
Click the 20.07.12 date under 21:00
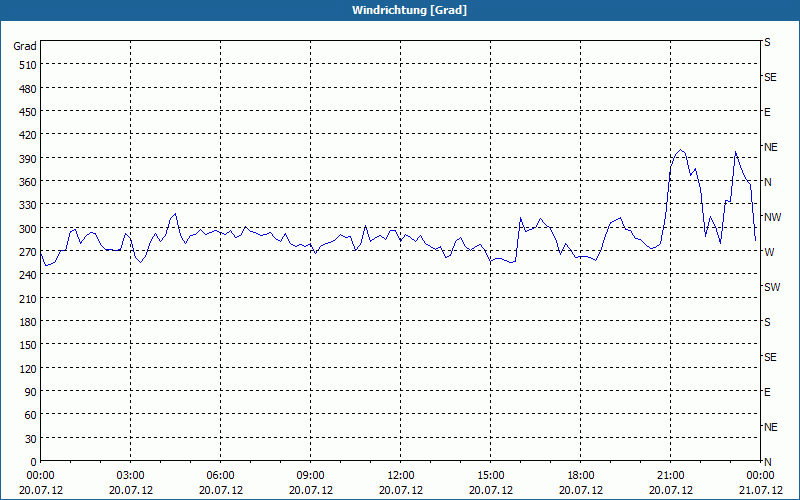coord(671,490)
